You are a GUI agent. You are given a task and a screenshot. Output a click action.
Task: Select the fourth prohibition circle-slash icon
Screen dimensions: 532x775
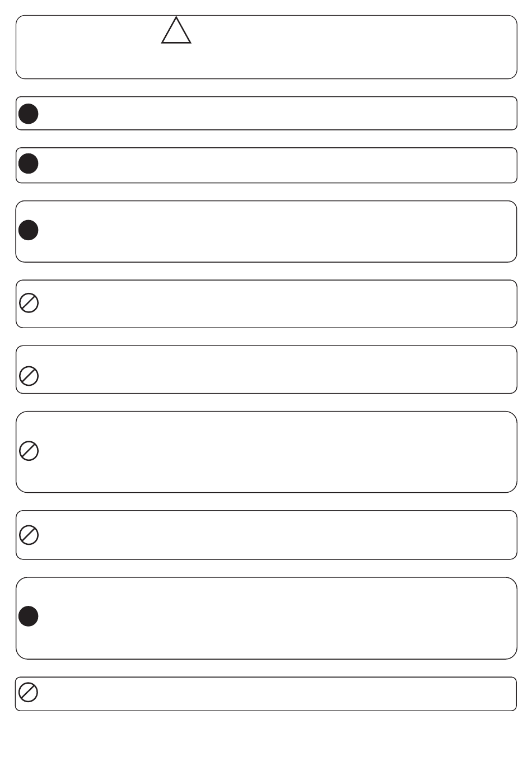(29, 535)
